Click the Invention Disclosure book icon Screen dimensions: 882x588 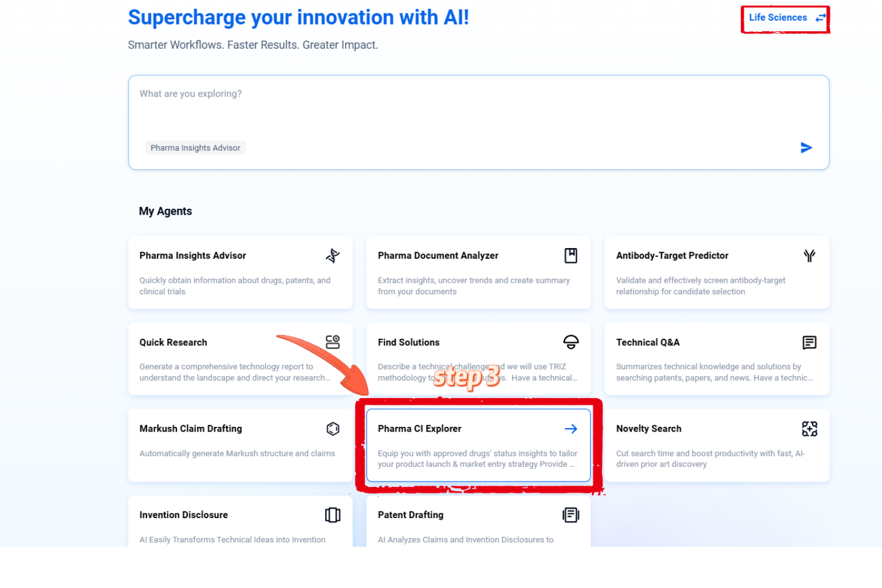[333, 515]
